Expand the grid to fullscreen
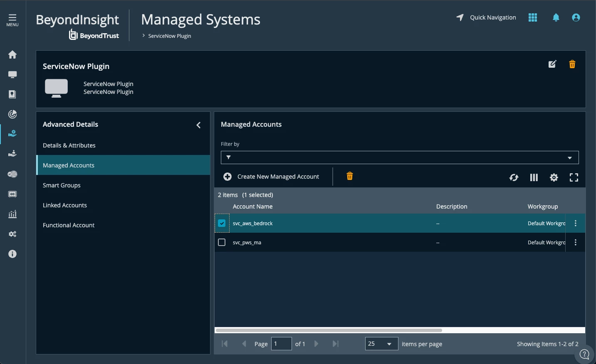The width and height of the screenshot is (596, 364). (x=574, y=177)
